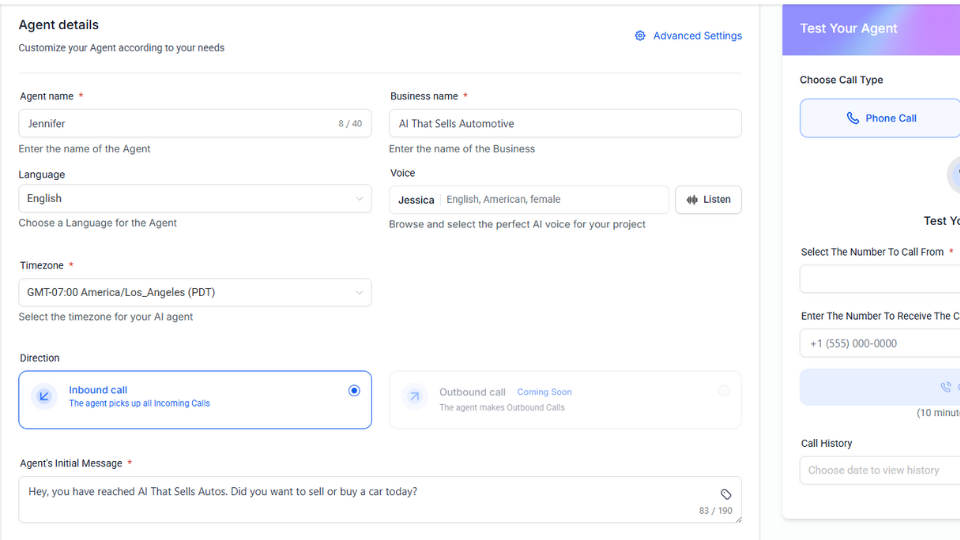Click 'Browse and select the perfect AI voice' hint
Screen dimensions: 960x540
coord(517,224)
